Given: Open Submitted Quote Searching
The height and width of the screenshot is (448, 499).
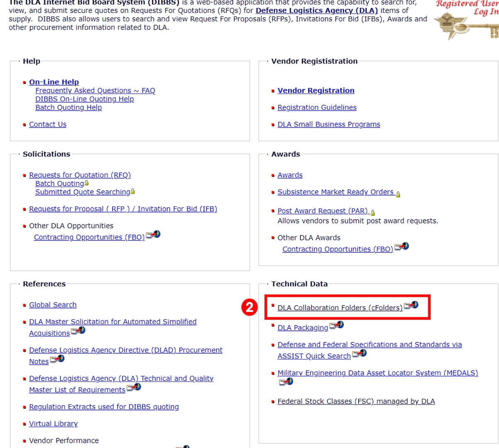Looking at the screenshot, I should coord(83,192).
